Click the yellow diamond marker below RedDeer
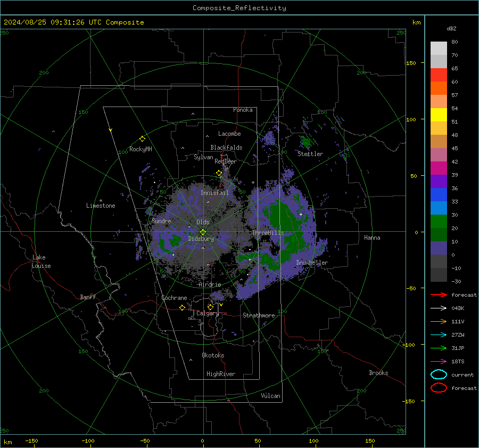 click(219, 173)
